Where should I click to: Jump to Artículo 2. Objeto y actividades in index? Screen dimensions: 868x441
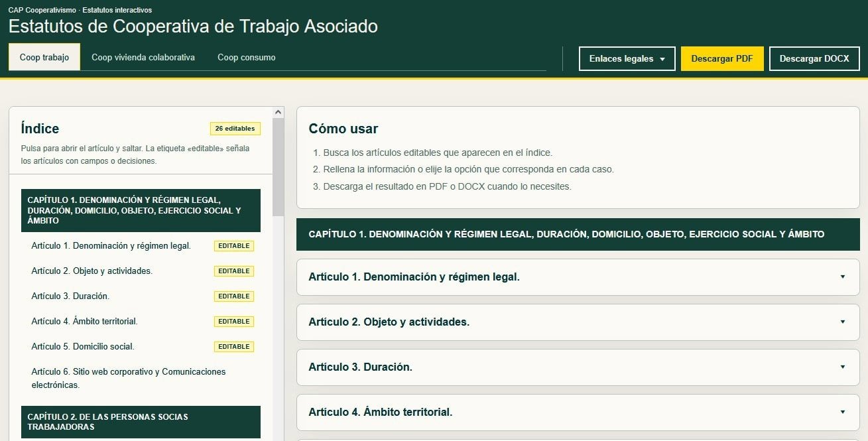click(x=92, y=271)
